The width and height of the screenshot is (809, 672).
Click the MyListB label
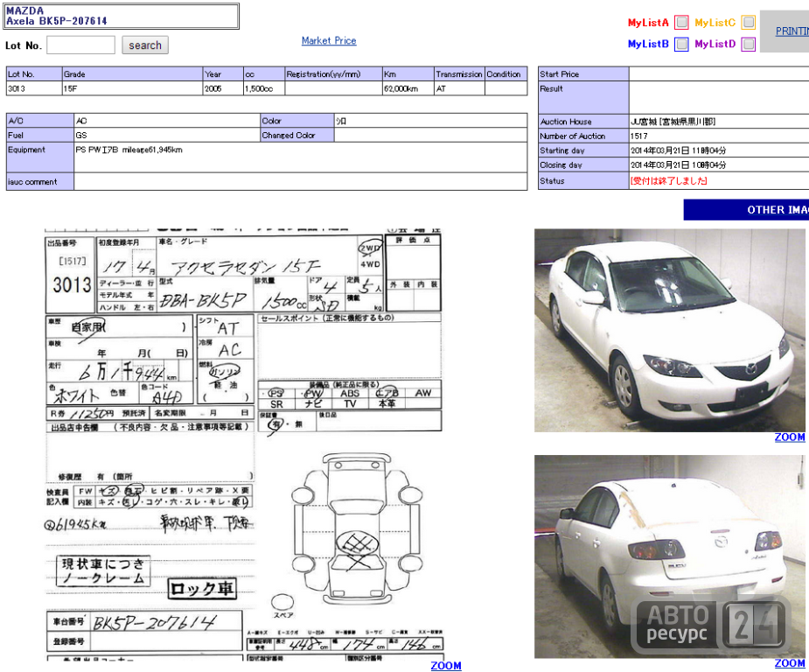pos(648,44)
